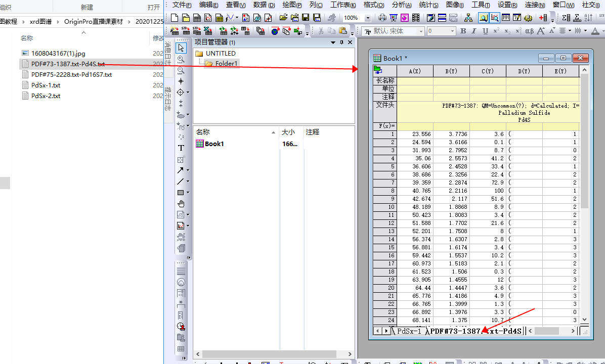
Task: Click Book1 vertical scrollbar down arrow
Action: coord(584,320)
